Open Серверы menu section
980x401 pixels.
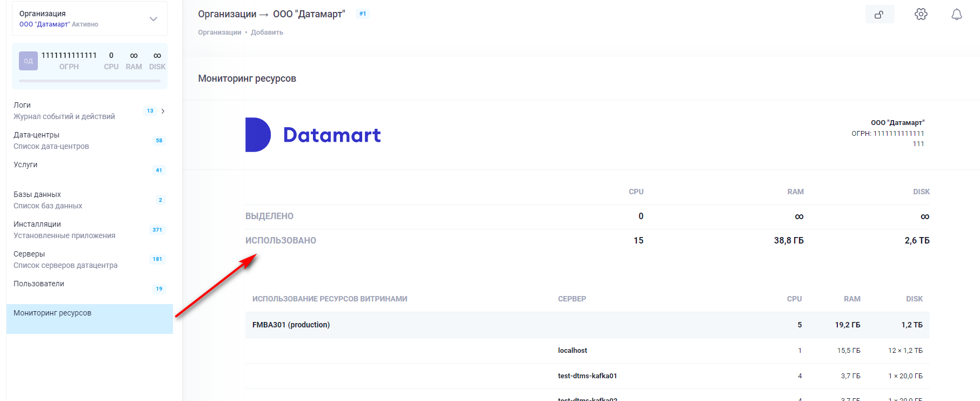(65, 259)
